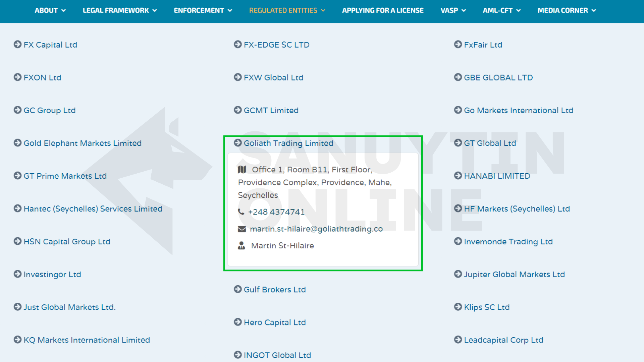Expand the AML-CFT menu chevron
The width and height of the screenshot is (644, 362).
519,10
